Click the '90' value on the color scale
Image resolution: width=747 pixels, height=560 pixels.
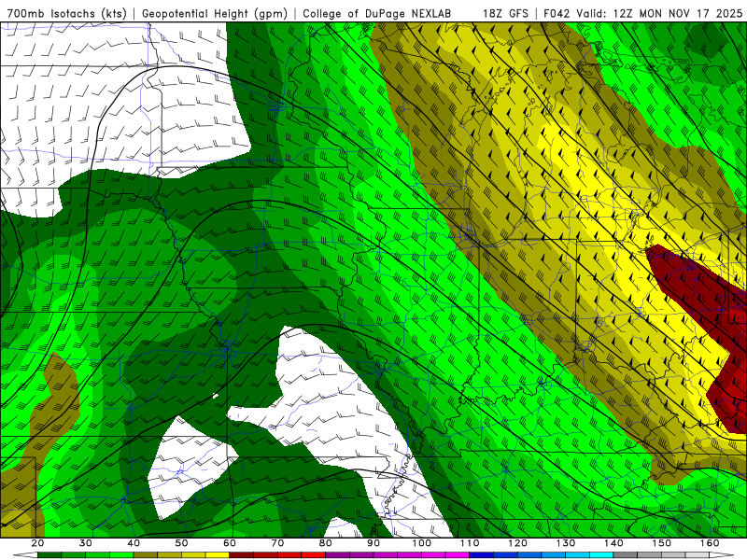point(373,543)
